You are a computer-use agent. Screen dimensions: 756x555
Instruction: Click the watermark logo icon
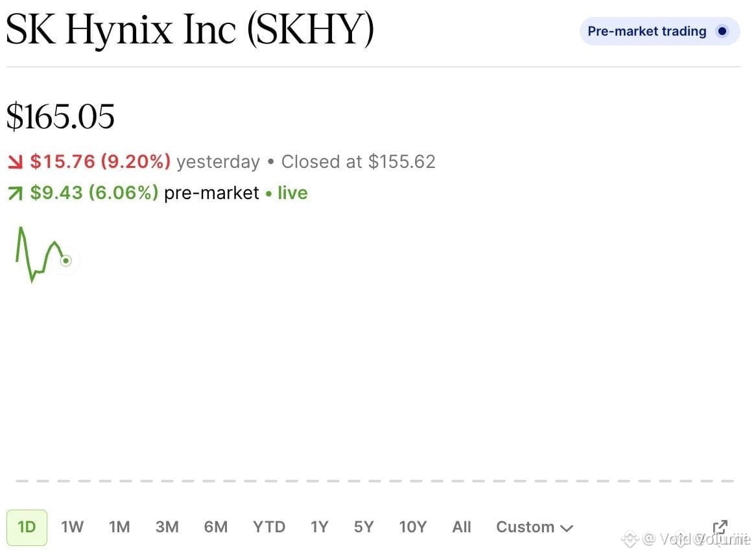click(630, 539)
